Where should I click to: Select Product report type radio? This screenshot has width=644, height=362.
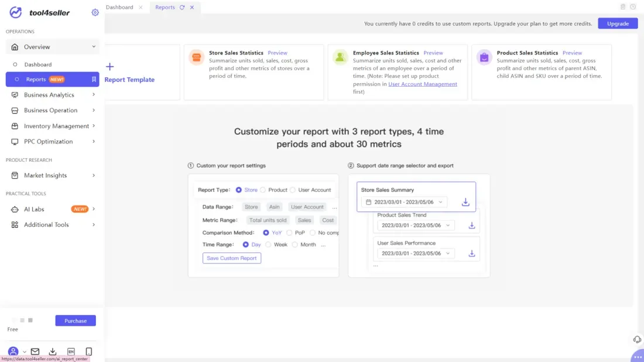[263, 190]
